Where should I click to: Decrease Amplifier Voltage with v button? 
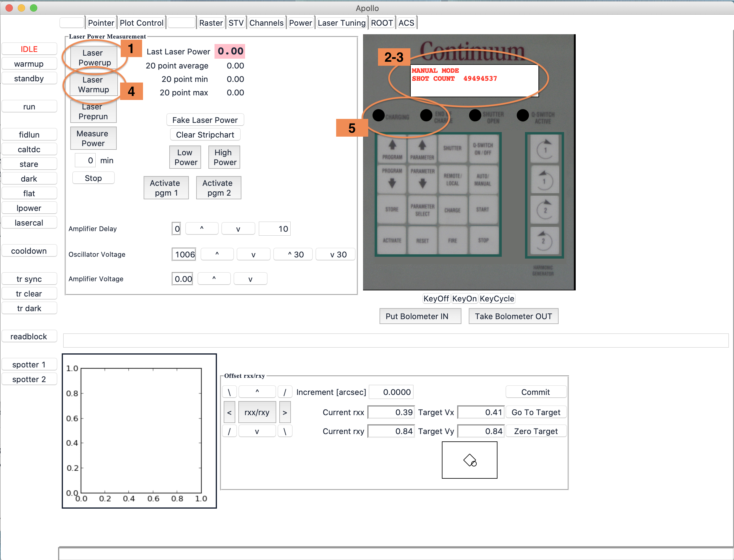coord(251,279)
